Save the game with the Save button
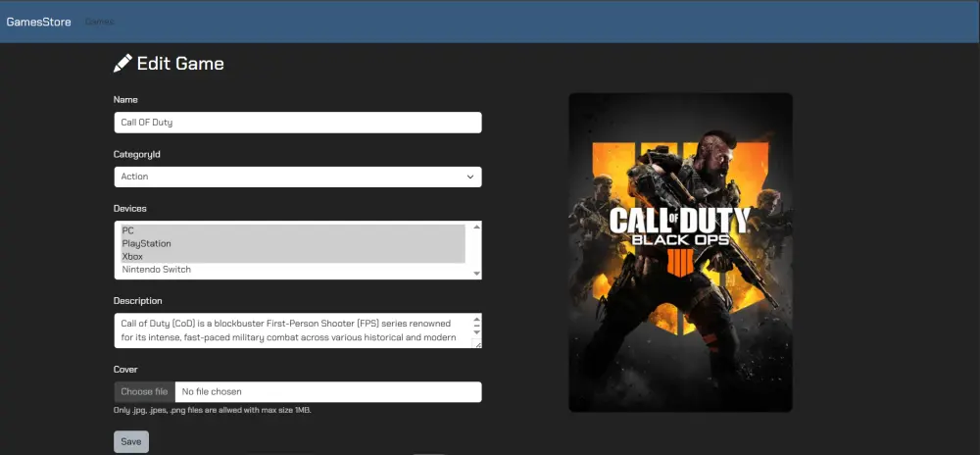The image size is (980, 455). coord(131,442)
